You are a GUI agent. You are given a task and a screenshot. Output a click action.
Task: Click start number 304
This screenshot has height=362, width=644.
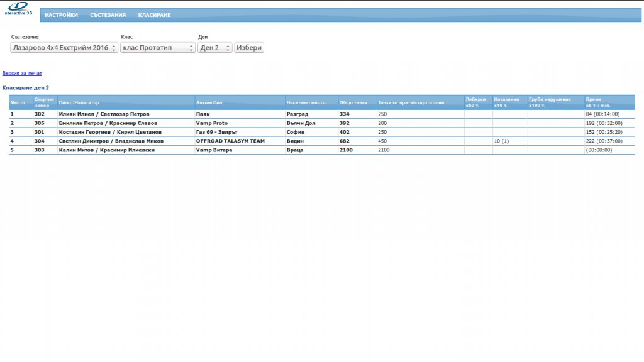[40, 141]
